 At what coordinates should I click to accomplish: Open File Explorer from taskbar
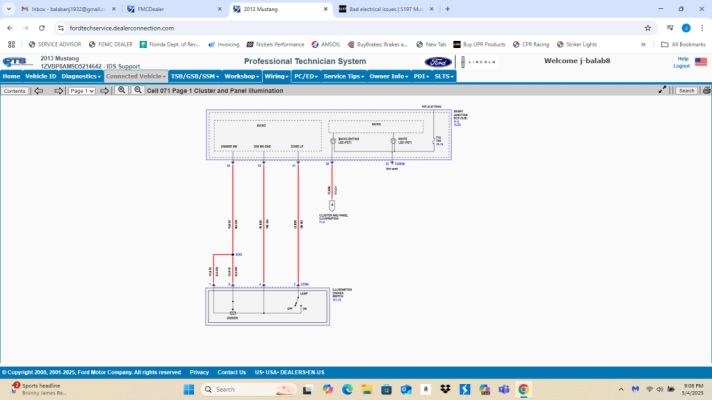click(367, 390)
